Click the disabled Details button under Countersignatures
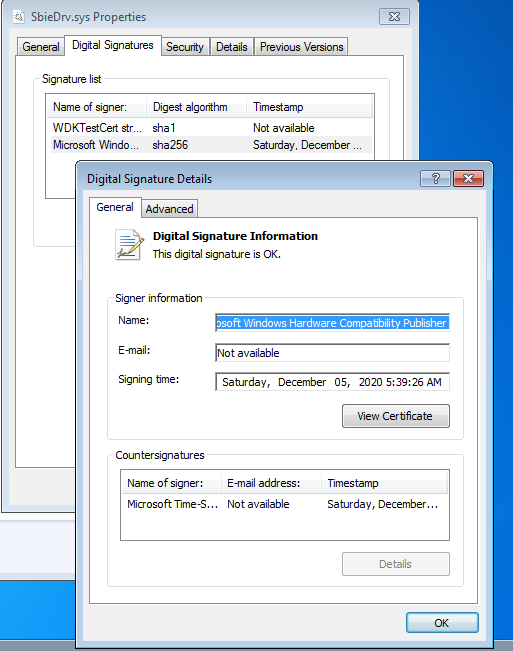Screen dimensions: 513x651 point(396,564)
